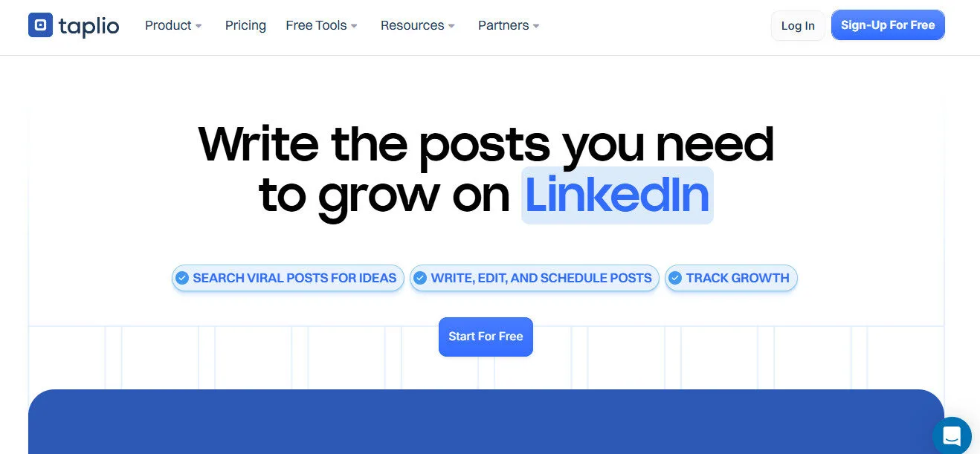This screenshot has height=454, width=980.
Task: Expand the Resources dropdown arrow
Action: point(451,26)
